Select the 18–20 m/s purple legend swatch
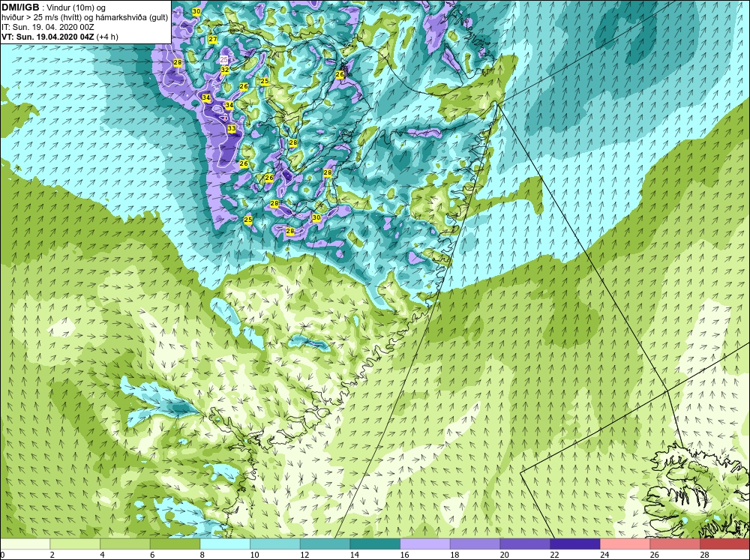 coord(475,544)
